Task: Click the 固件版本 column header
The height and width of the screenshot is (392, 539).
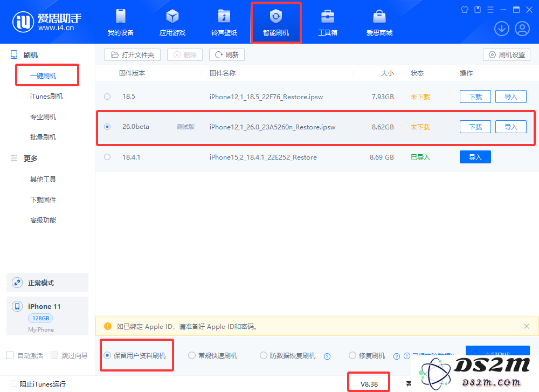Action: point(132,73)
